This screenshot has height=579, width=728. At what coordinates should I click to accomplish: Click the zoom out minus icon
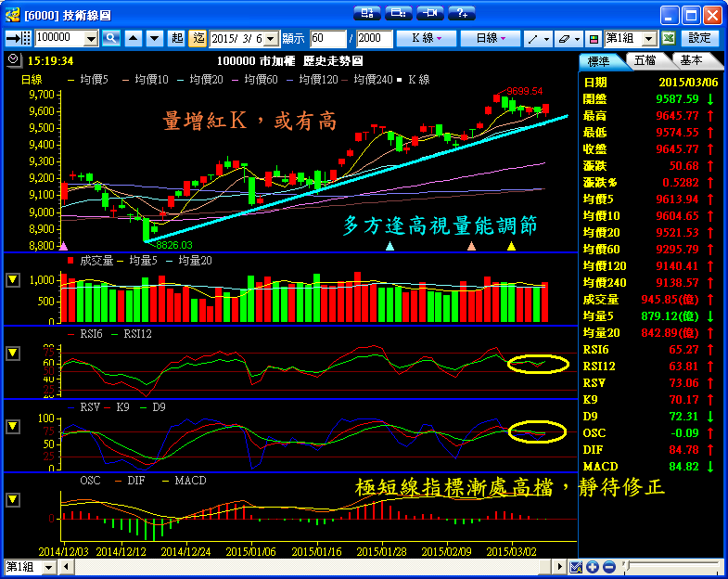pyautogui.click(x=607, y=567)
